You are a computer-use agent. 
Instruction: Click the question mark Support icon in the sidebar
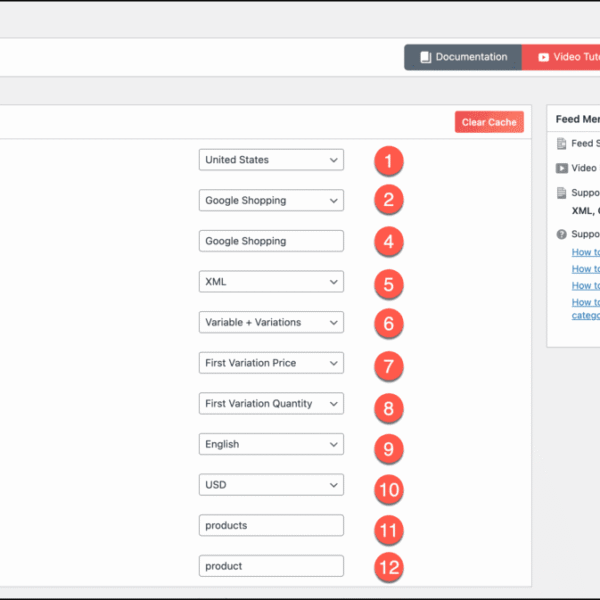coord(561,234)
